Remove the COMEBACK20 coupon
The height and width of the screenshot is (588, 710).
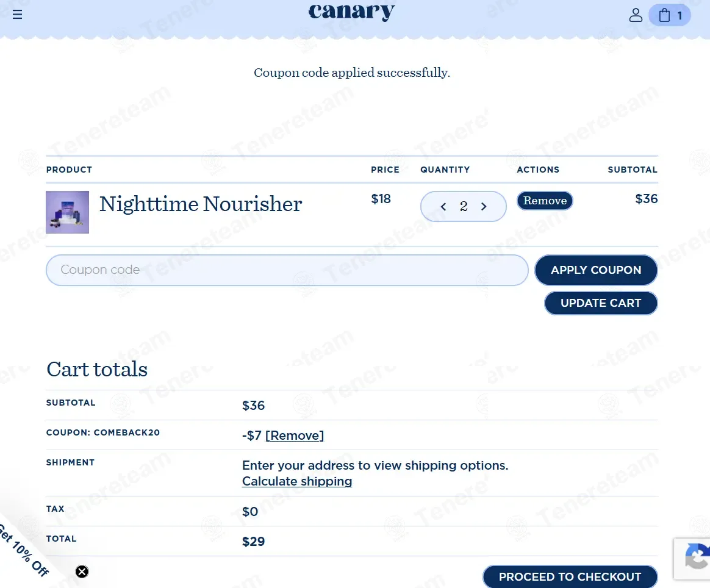pyautogui.click(x=295, y=436)
